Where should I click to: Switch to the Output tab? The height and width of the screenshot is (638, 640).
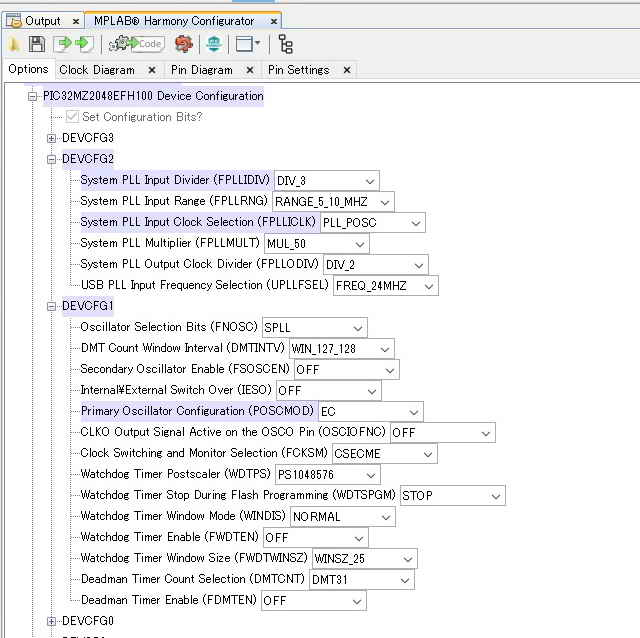tap(42, 21)
